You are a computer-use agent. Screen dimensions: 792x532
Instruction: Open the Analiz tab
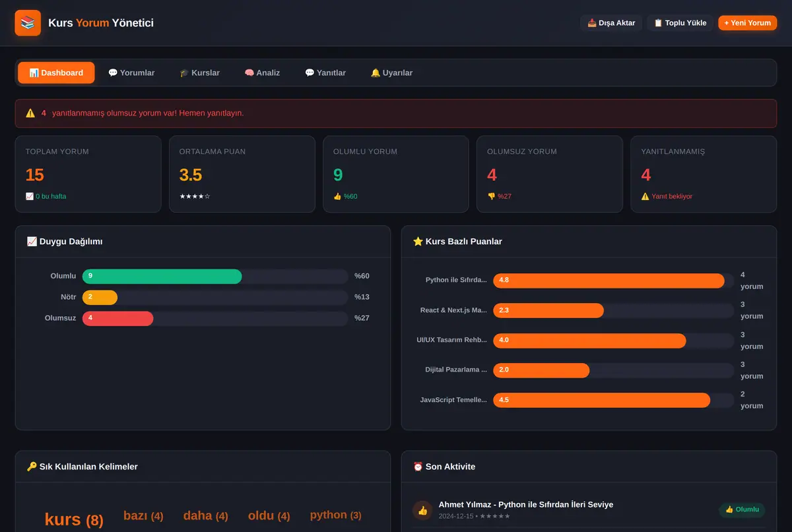point(262,73)
